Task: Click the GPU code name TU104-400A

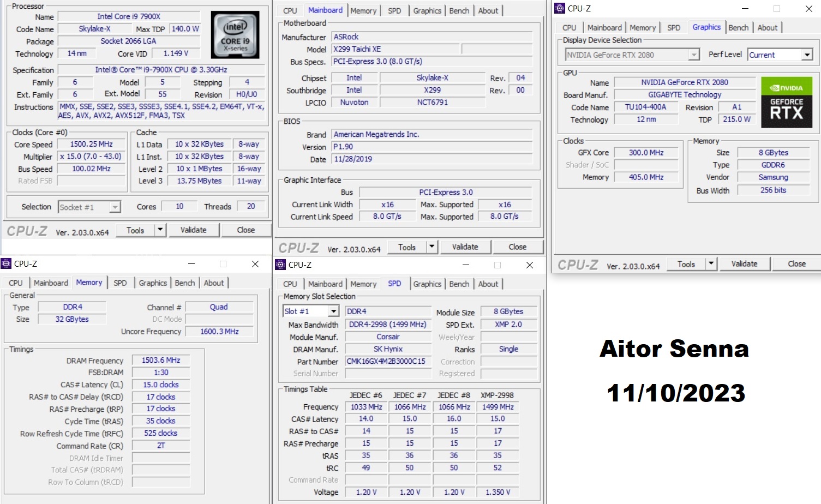Action: pos(646,107)
